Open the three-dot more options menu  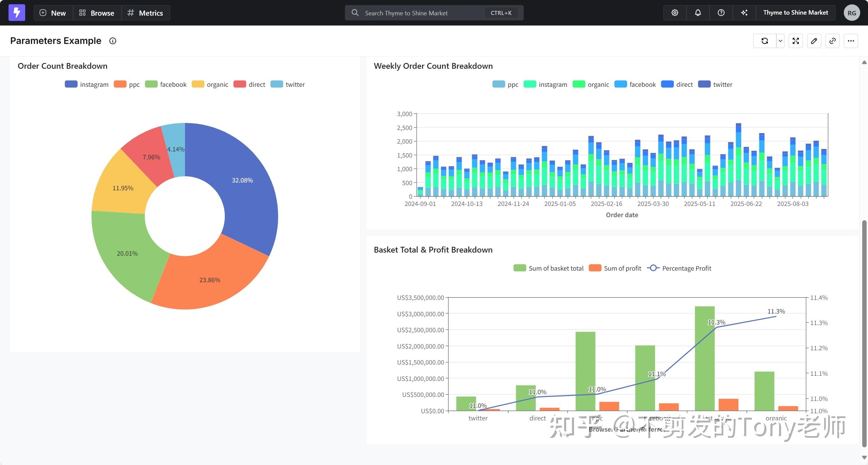coord(851,41)
